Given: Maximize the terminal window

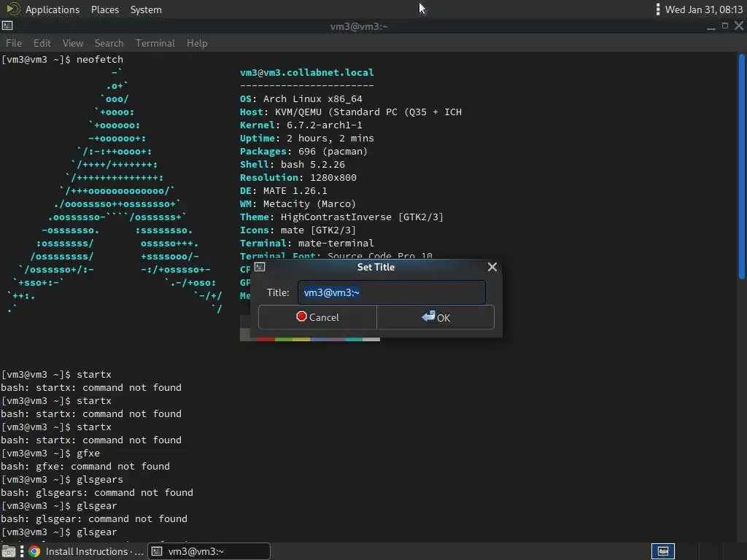Looking at the screenshot, I should 725,26.
